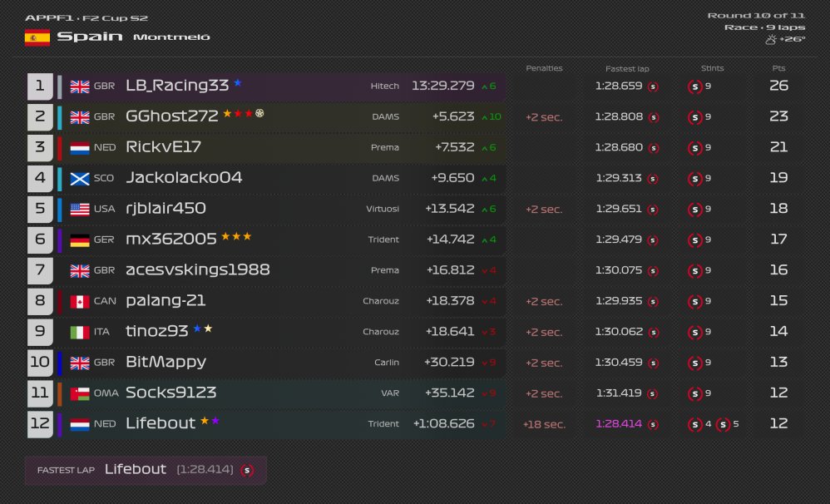This screenshot has height=504, width=830.
Task: Select driver name RickvE17
Action: coord(164,147)
